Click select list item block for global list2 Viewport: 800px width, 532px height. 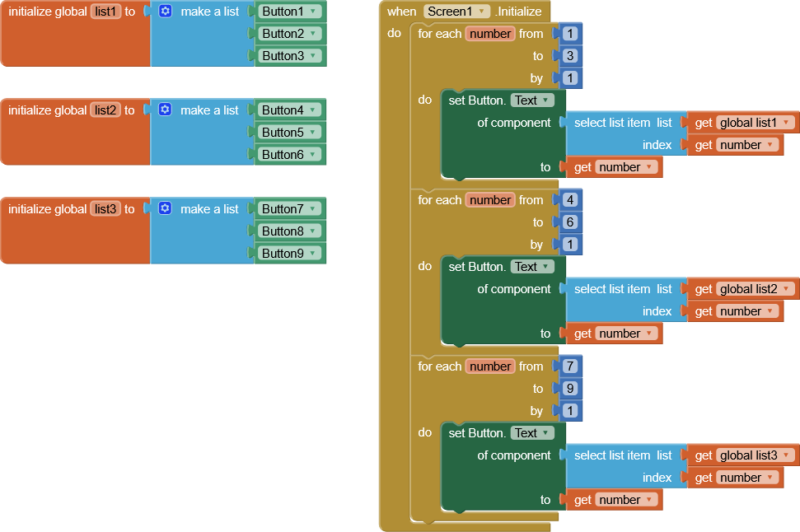pyautogui.click(x=610, y=290)
